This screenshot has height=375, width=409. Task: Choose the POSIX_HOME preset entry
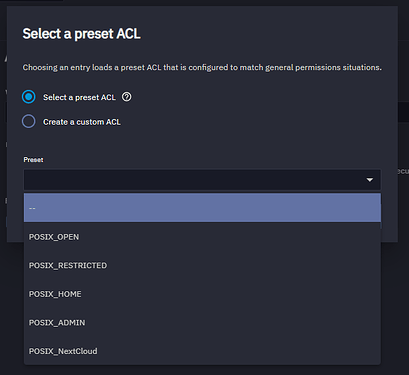[x=202, y=294]
